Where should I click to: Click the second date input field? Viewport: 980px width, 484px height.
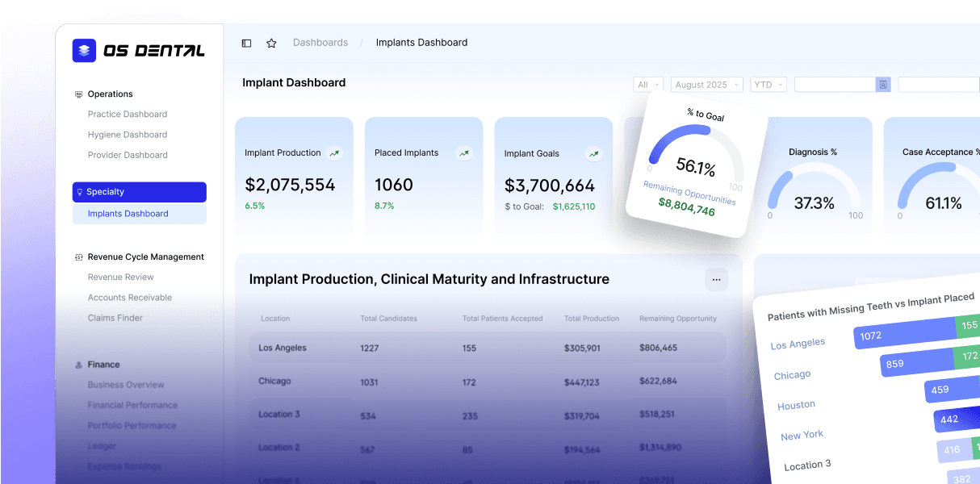tap(939, 85)
